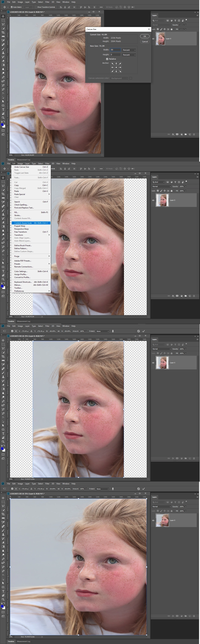Choose Clone Stamp tool in the W 100.00% transform window
The width and height of the screenshot is (200, 644).
pyautogui.click(x=3, y=377)
